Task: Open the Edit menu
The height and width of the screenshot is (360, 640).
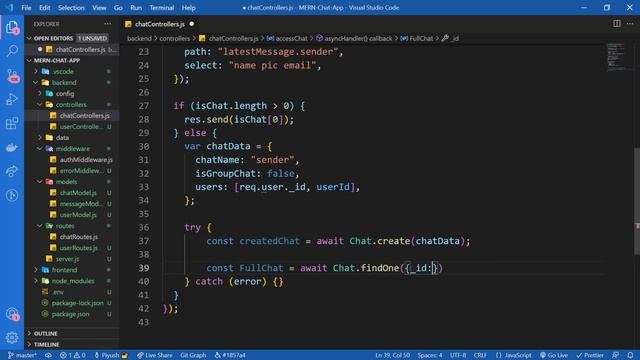Action: click(44, 8)
